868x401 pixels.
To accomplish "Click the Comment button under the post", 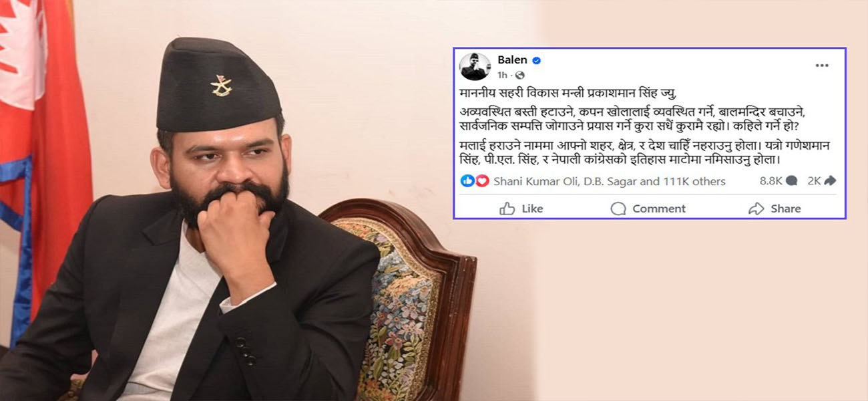I will 648,209.
